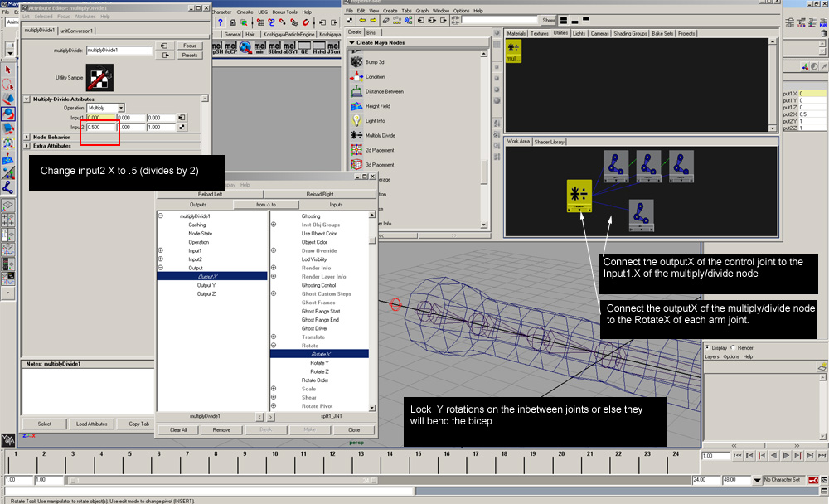Create a Condition node from its icon
This screenshot has height=504, width=829.
[x=356, y=77]
